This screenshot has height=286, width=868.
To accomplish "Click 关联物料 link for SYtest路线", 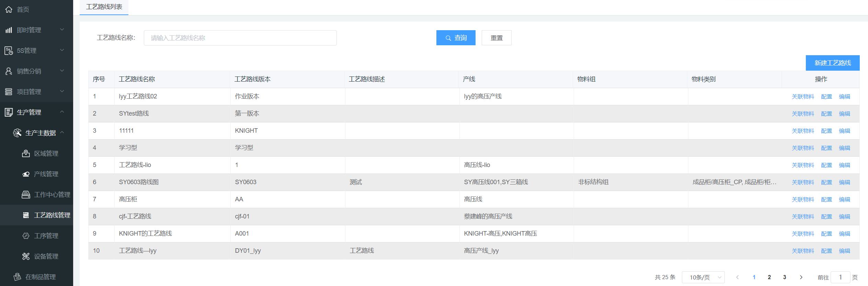I will tap(803, 114).
